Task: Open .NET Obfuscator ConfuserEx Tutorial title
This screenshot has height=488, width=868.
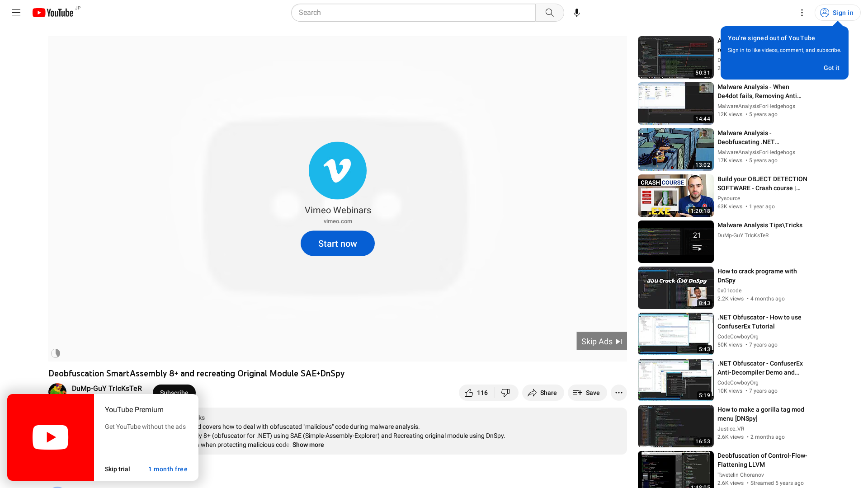Action: [759, 322]
